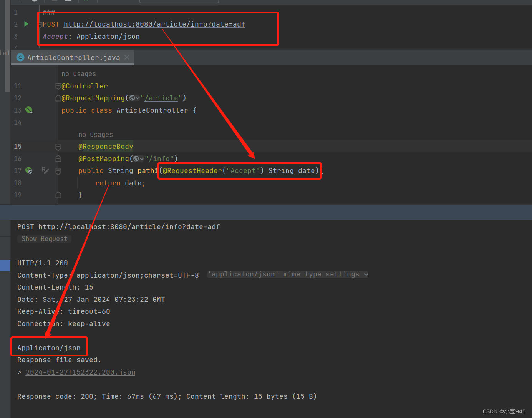Click the related-edit pencil gutter icon on line 17
Image resolution: width=532 pixels, height=418 pixels.
click(45, 170)
